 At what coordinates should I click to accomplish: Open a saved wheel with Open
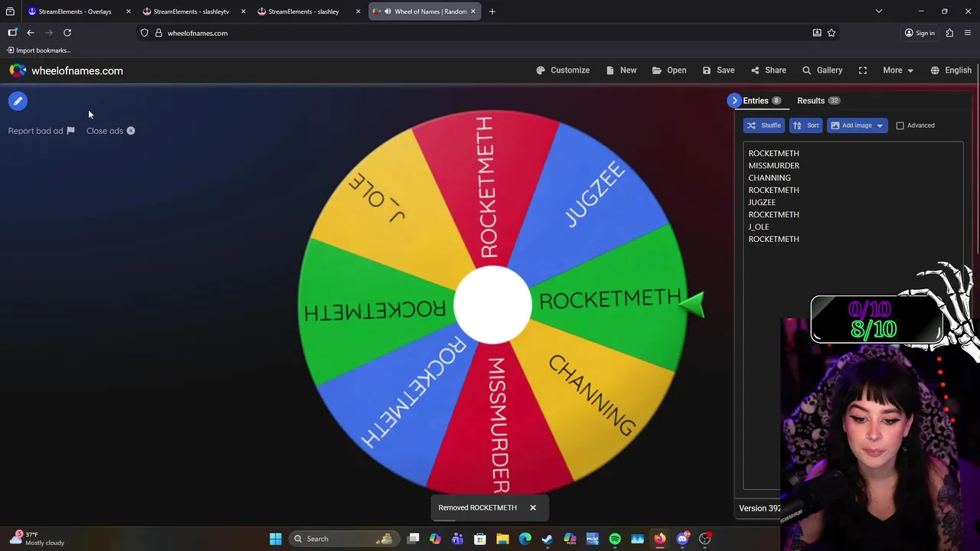click(x=669, y=70)
